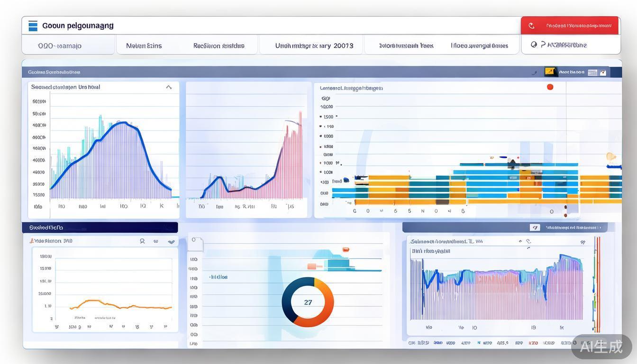Click the first field in the navigation row starting '090'
The image size is (637, 364).
click(60, 45)
